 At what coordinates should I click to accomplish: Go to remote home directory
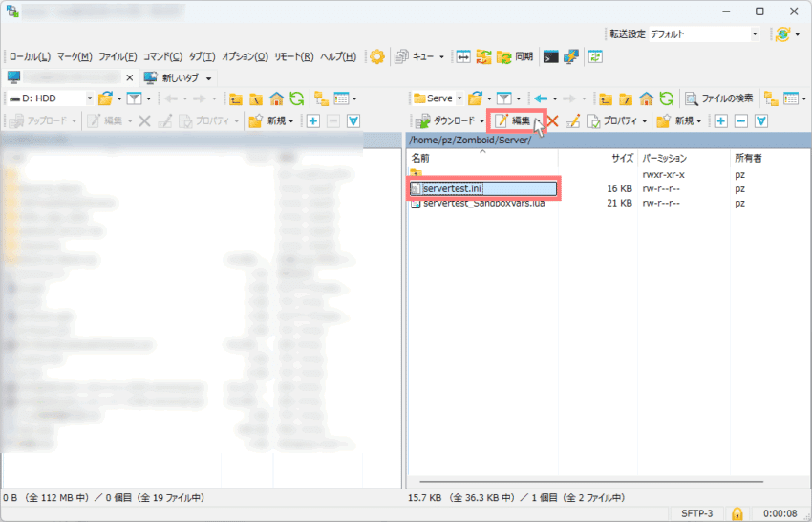point(647,98)
